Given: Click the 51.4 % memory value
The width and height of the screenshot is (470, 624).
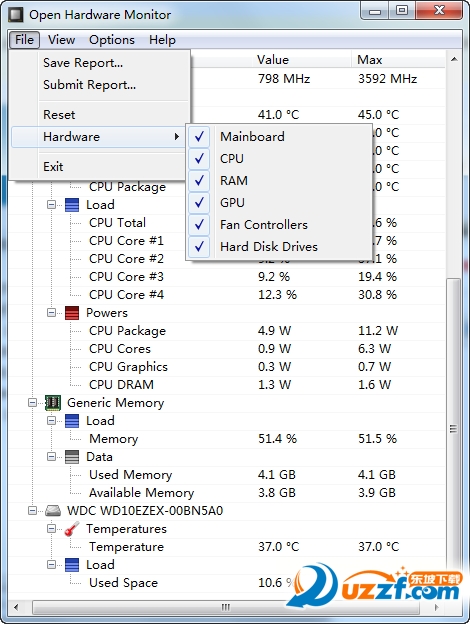Looking at the screenshot, I should point(277,439).
